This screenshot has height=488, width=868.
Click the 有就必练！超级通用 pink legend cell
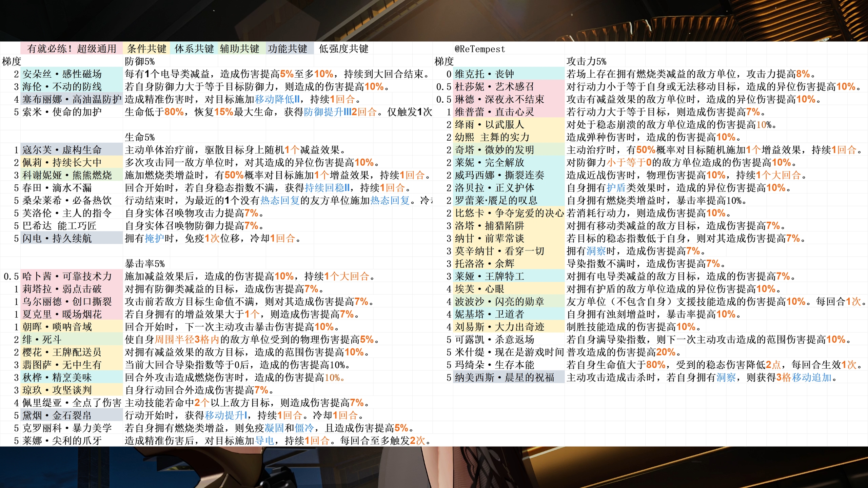(x=72, y=49)
